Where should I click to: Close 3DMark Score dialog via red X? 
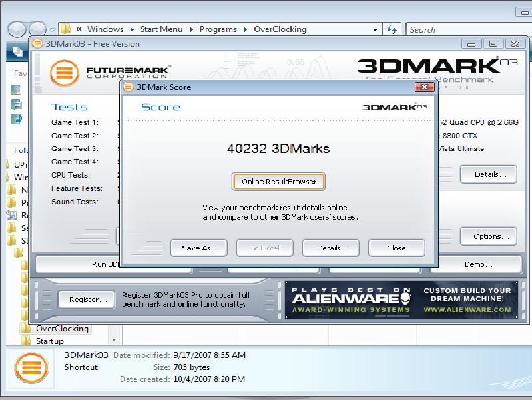[424, 87]
